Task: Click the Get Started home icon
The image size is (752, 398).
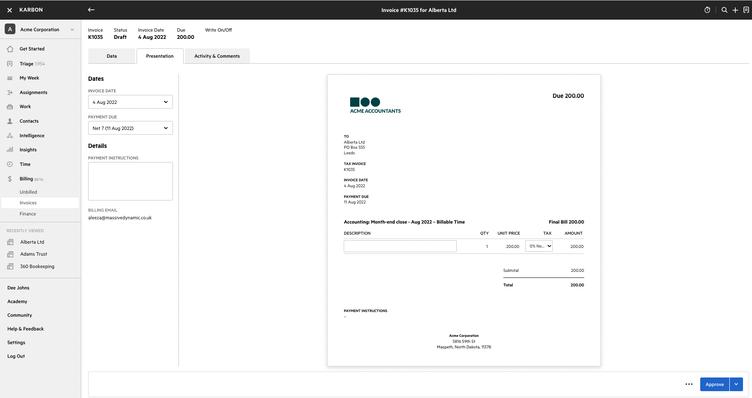Action: pyautogui.click(x=10, y=49)
